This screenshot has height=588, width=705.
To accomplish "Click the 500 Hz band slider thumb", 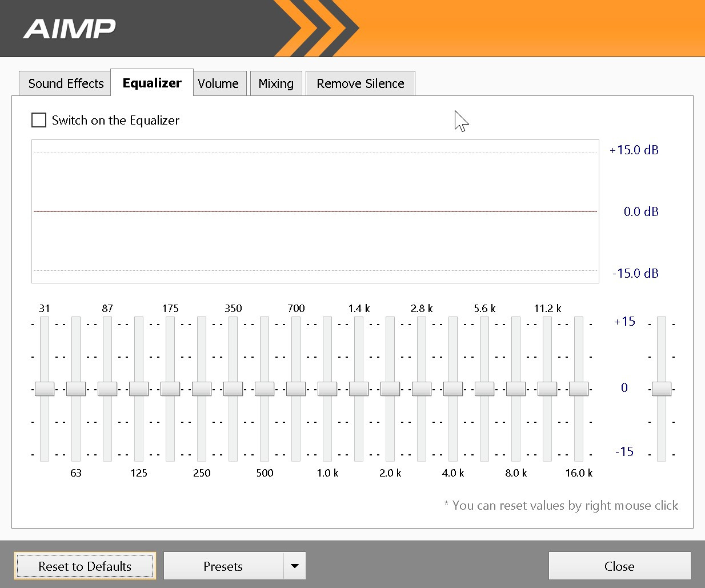I will [265, 389].
